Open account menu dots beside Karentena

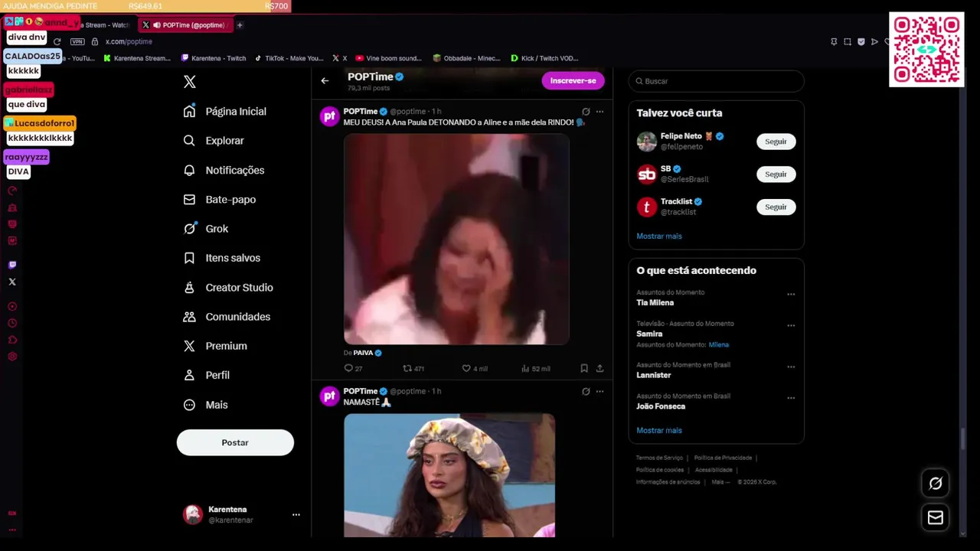pyautogui.click(x=296, y=515)
